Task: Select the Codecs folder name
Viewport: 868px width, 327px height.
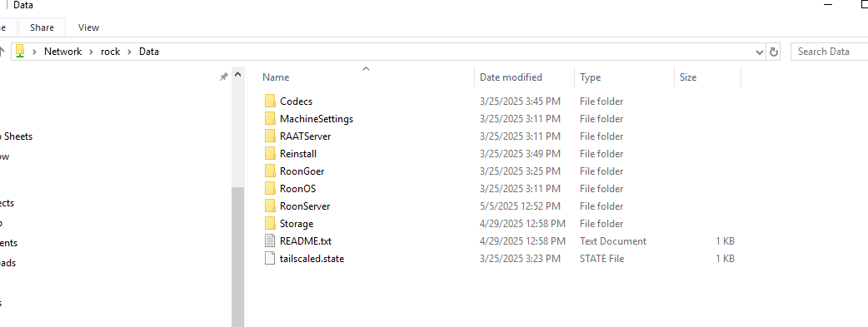Action: [x=297, y=102]
